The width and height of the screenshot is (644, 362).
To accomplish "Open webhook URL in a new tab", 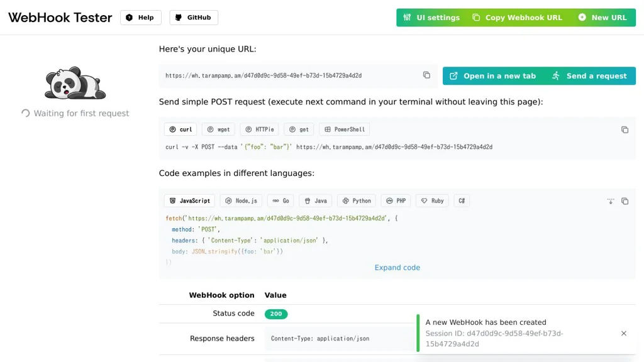I will 493,76.
